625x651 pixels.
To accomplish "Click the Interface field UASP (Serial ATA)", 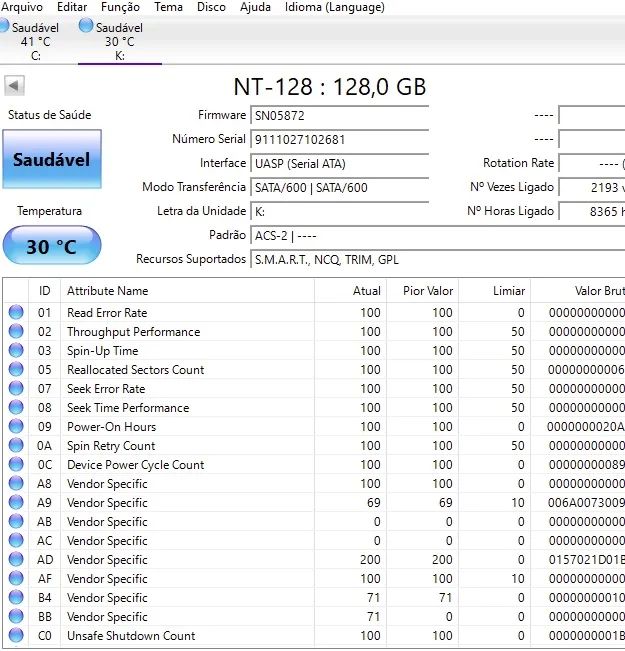I will tap(339, 164).
